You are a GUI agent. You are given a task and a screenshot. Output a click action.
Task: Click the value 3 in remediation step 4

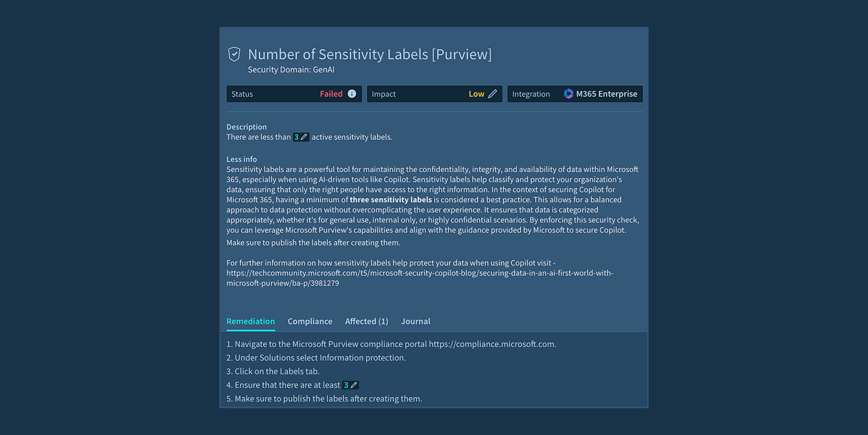pos(346,385)
